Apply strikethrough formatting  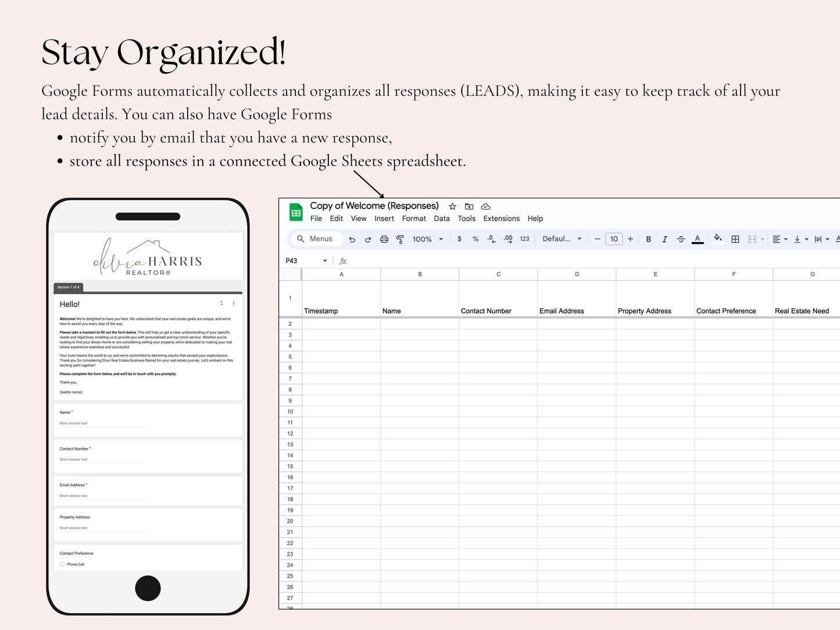click(681, 239)
